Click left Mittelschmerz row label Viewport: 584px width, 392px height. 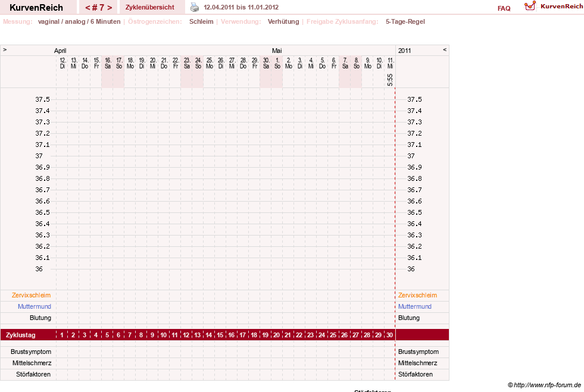[x=32, y=363]
